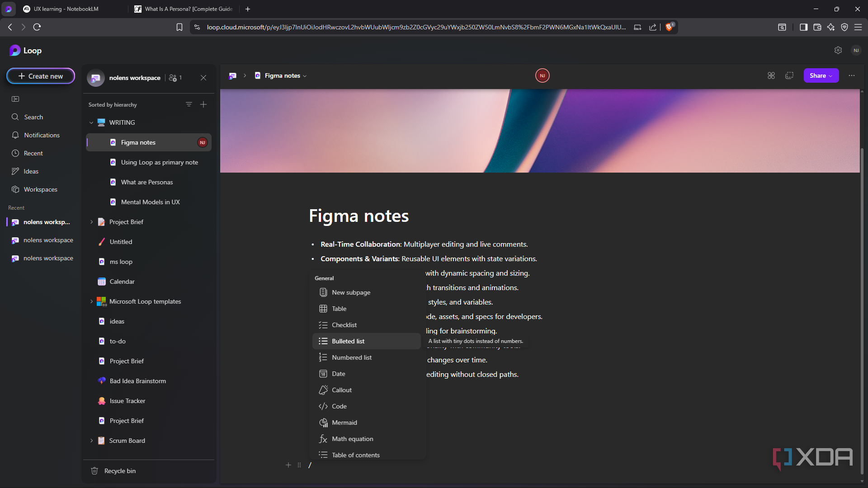Insert a Math equation
This screenshot has height=488, width=868.
coord(367,439)
